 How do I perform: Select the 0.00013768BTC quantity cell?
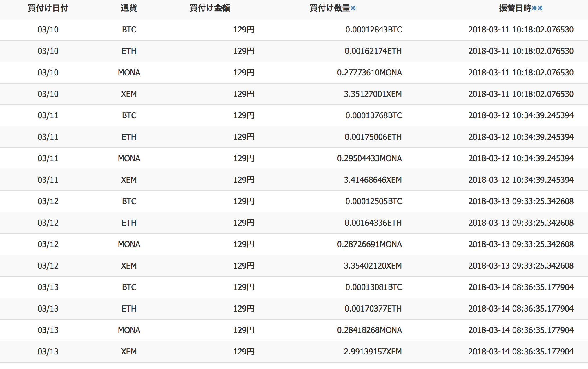pyautogui.click(x=373, y=115)
